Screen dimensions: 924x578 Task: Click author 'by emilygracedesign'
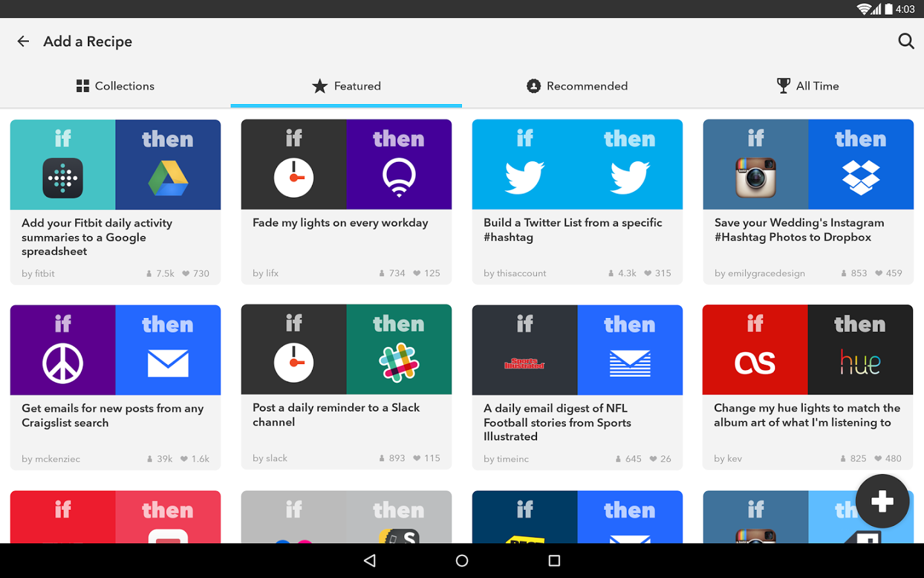click(760, 273)
